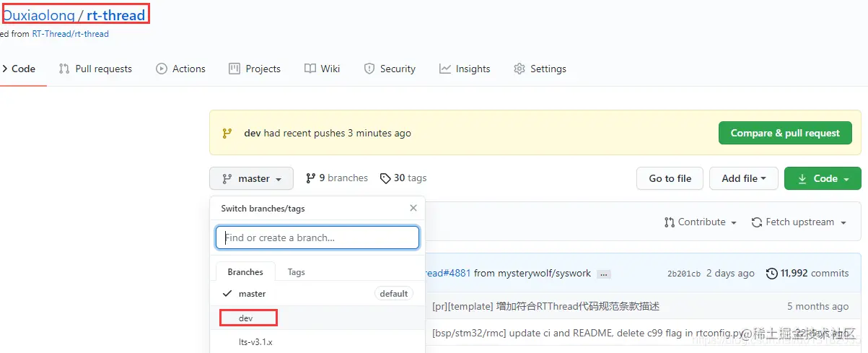Close the Switch branches/tags popup

click(x=413, y=208)
